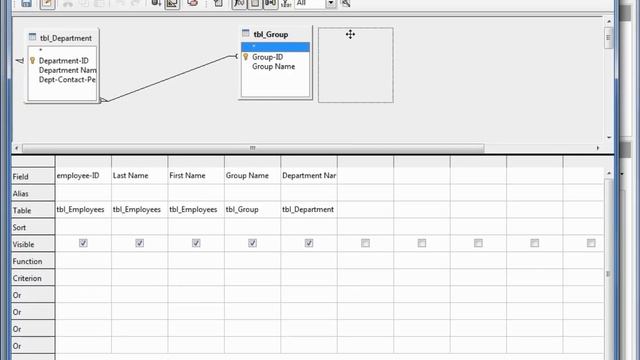The height and width of the screenshot is (360, 640).
Task: Select the Table row header
Action: 33,211
